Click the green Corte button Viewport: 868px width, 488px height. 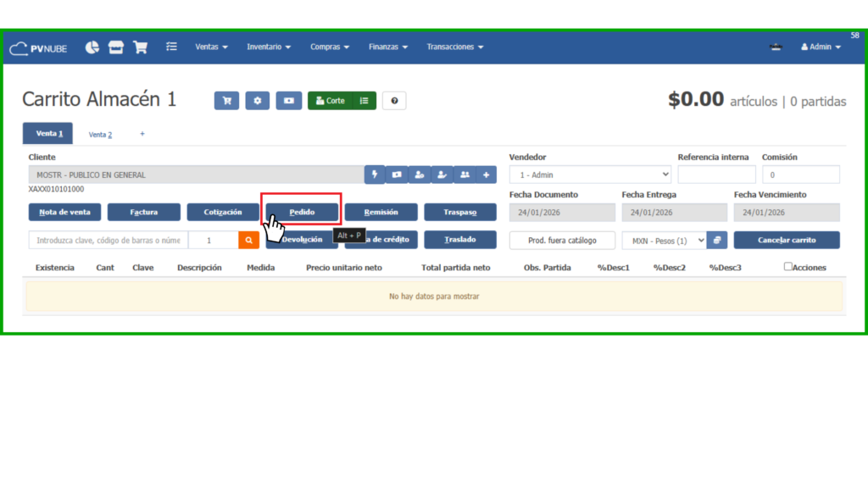click(330, 101)
